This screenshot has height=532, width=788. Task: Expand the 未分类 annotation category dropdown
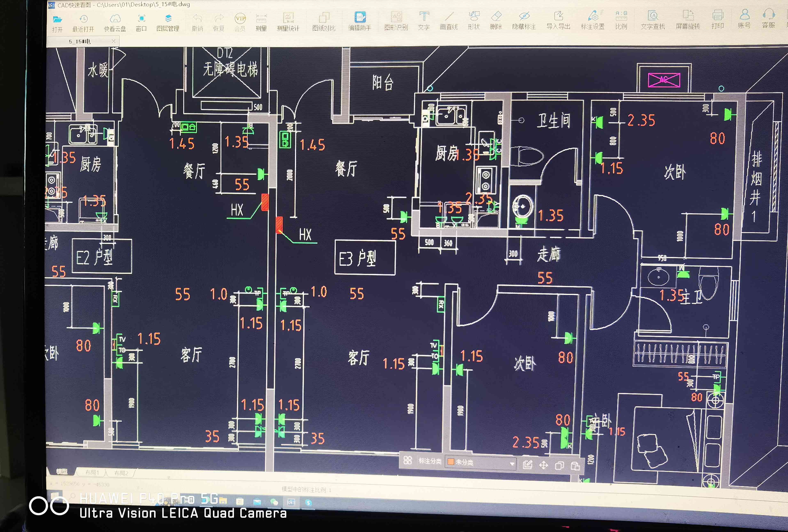click(512, 463)
